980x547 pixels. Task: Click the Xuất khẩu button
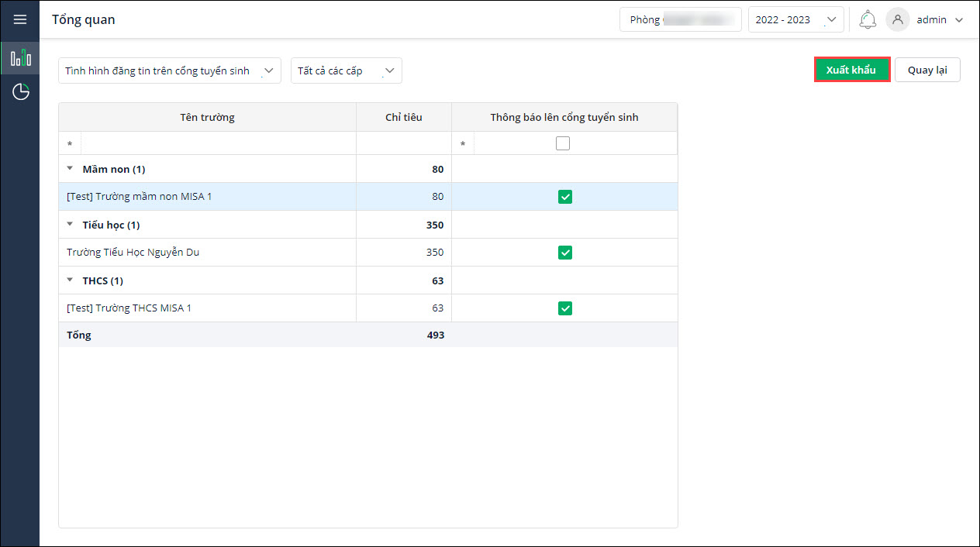pyautogui.click(x=851, y=70)
